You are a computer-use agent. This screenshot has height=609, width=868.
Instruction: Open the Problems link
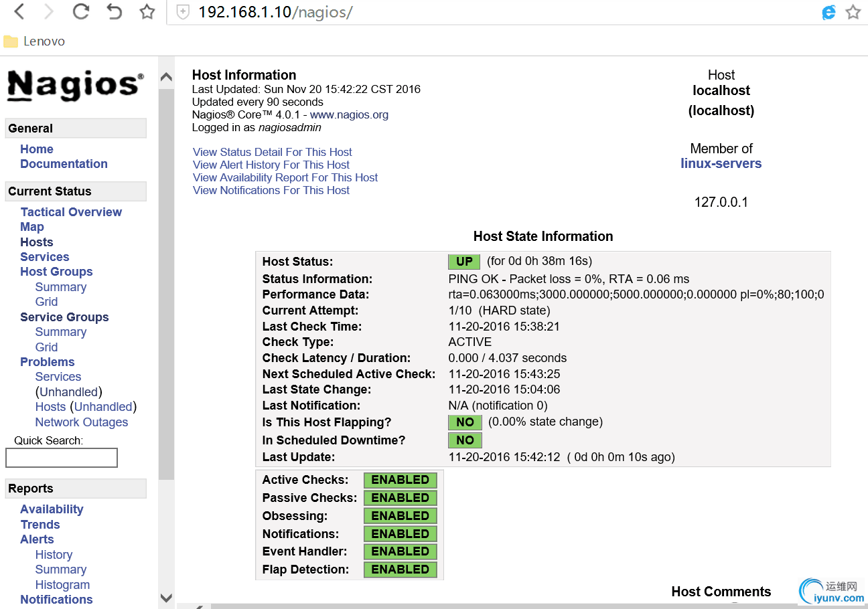pos(48,362)
